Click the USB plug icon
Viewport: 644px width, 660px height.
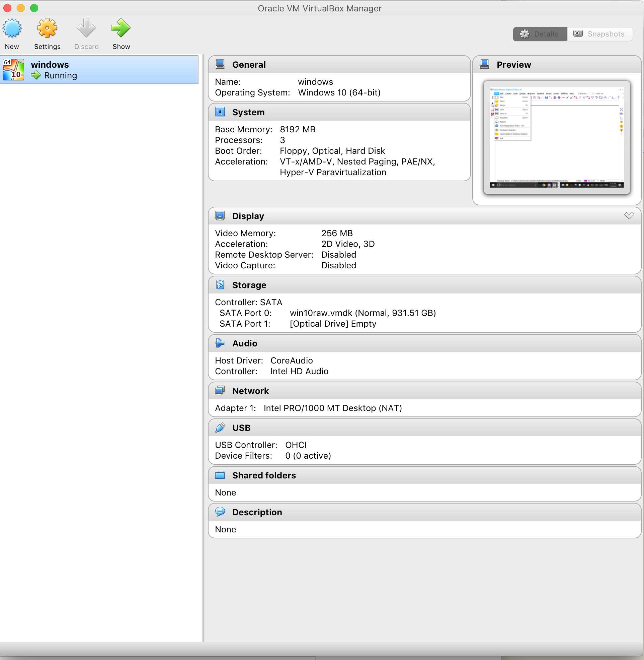pyautogui.click(x=220, y=428)
